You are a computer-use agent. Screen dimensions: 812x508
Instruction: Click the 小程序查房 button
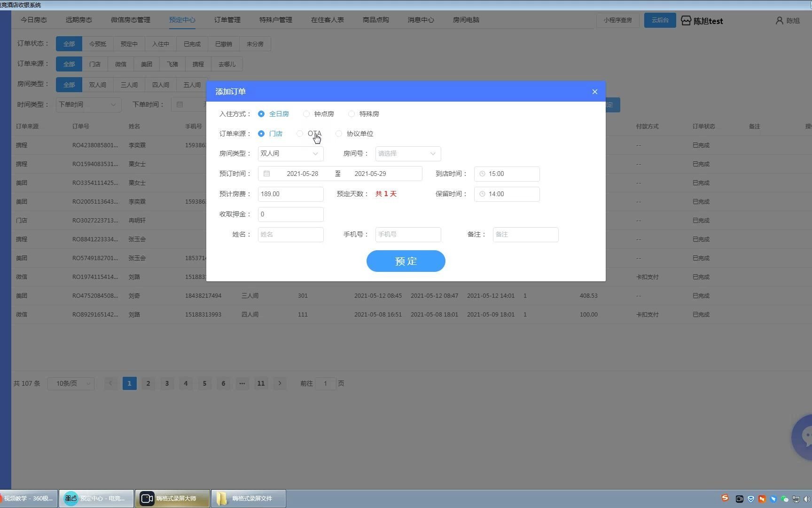click(617, 20)
